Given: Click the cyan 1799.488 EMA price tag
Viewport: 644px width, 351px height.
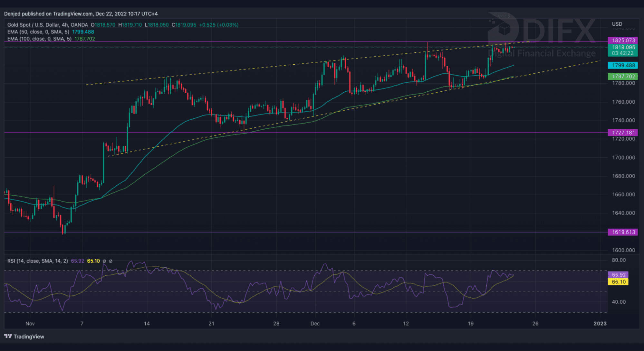Looking at the screenshot, I should tap(623, 65).
